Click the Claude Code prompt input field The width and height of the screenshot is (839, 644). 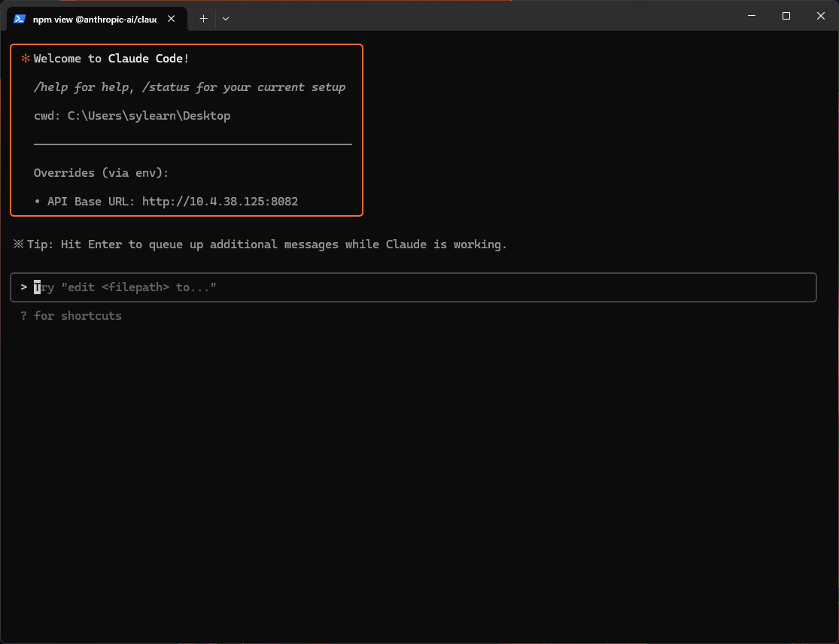coord(413,287)
